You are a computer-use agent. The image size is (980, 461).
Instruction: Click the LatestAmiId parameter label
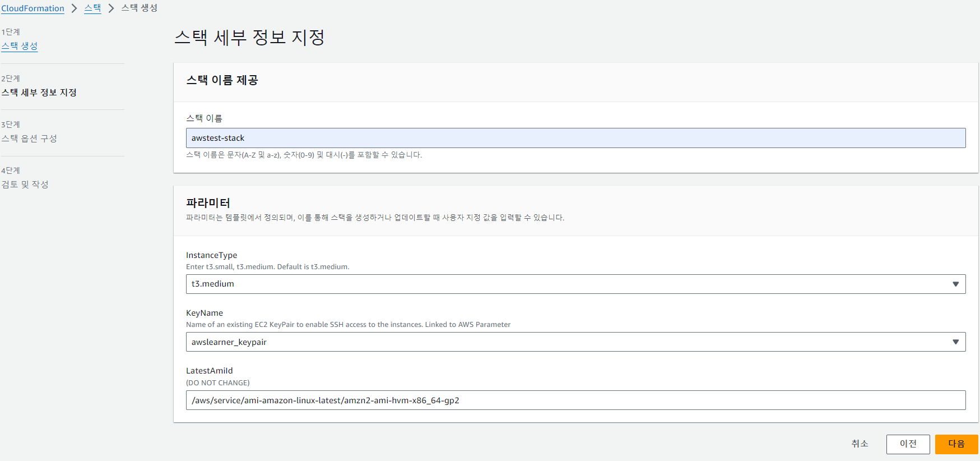click(209, 371)
